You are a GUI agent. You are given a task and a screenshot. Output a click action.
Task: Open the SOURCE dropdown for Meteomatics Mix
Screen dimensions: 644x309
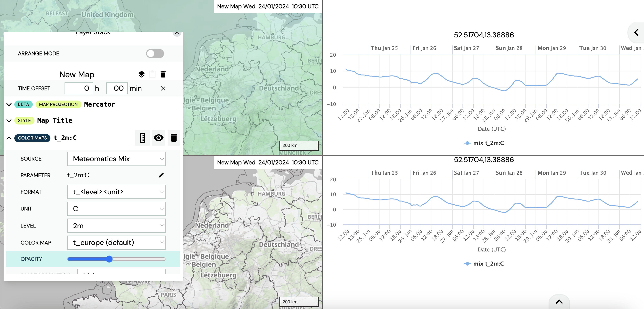point(117,159)
